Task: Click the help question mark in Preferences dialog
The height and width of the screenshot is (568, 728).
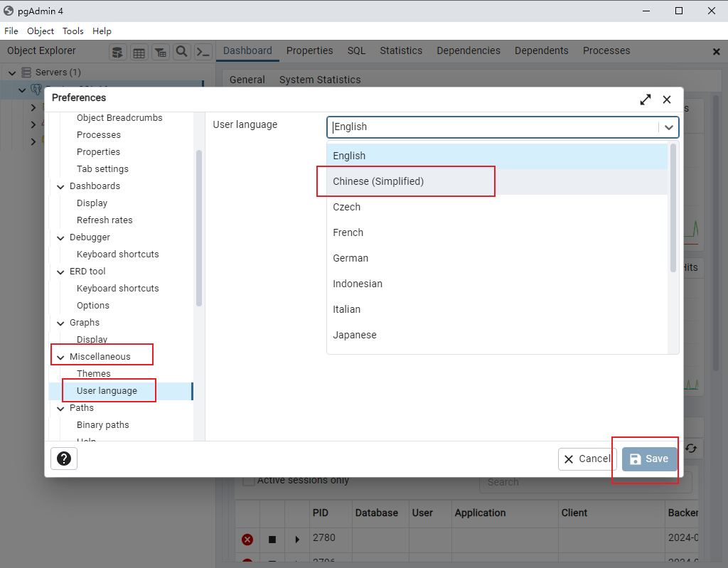Action: tap(63, 459)
